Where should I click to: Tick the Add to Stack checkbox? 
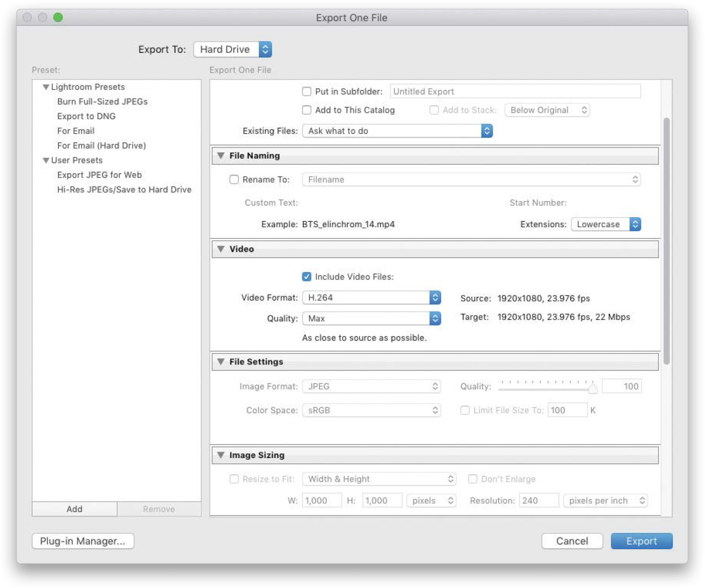(x=434, y=110)
